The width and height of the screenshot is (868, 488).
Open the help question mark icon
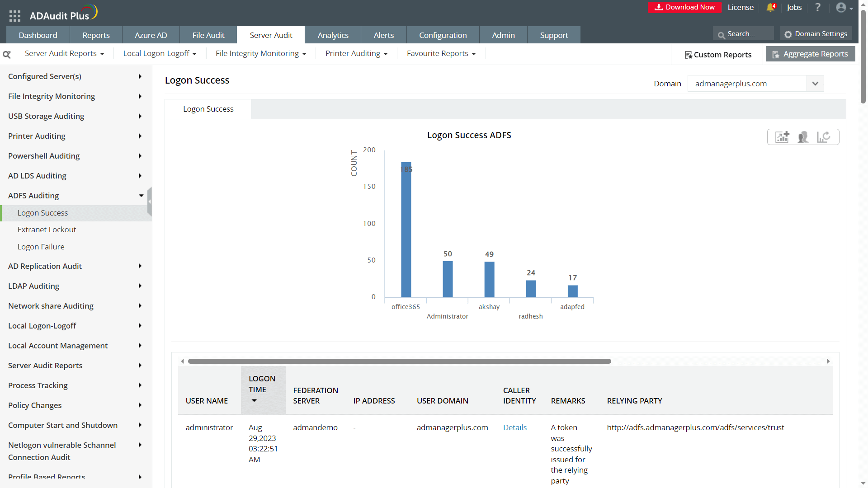(818, 7)
